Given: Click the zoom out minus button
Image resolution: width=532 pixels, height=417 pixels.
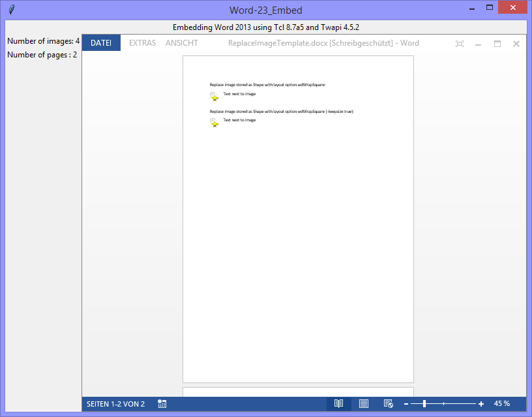Looking at the screenshot, I should pos(406,404).
